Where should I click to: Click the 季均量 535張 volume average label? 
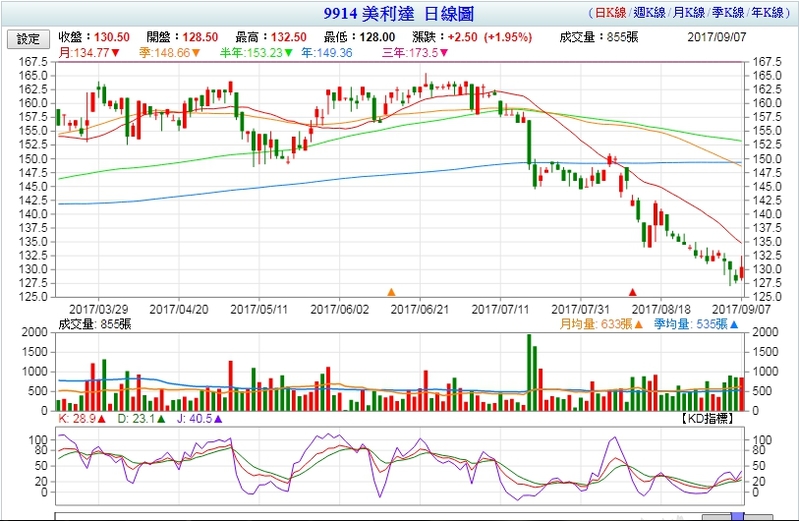click(x=695, y=324)
